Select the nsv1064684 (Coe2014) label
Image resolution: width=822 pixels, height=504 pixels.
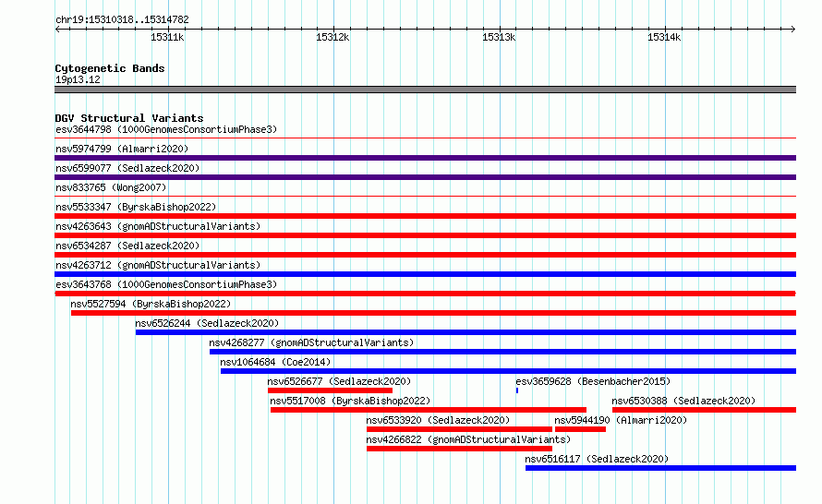(x=275, y=362)
